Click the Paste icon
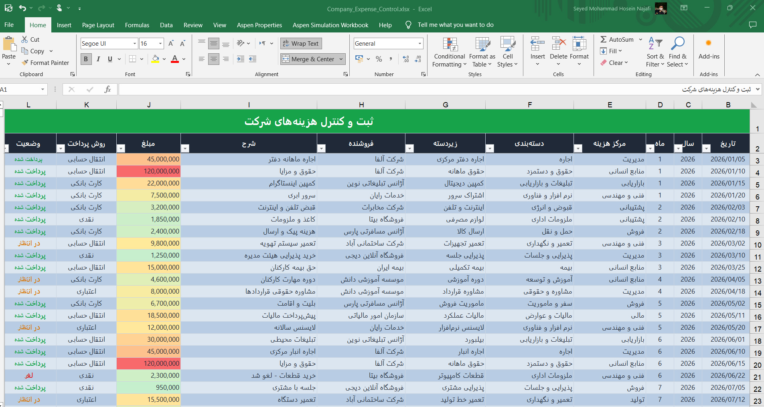The image size is (764, 407). [9, 45]
